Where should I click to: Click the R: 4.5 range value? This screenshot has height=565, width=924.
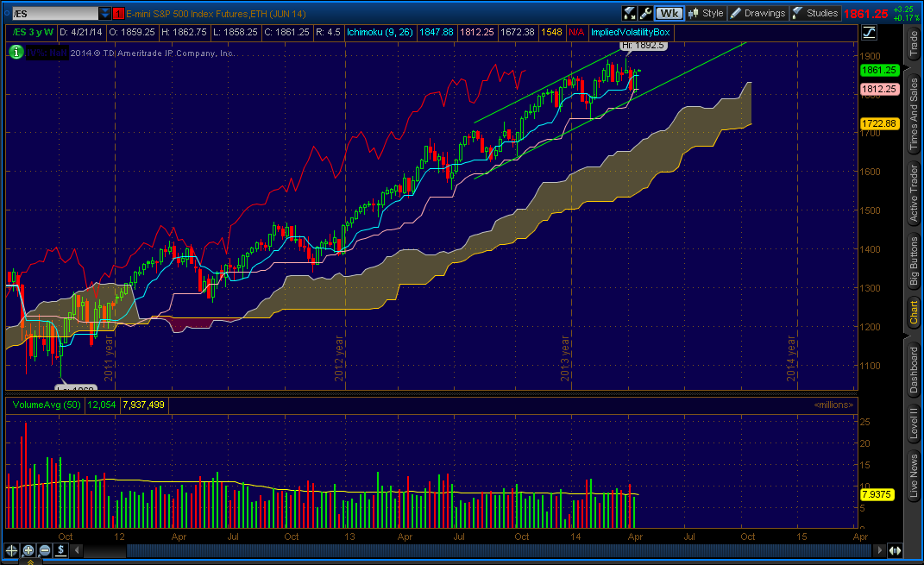click(328, 32)
